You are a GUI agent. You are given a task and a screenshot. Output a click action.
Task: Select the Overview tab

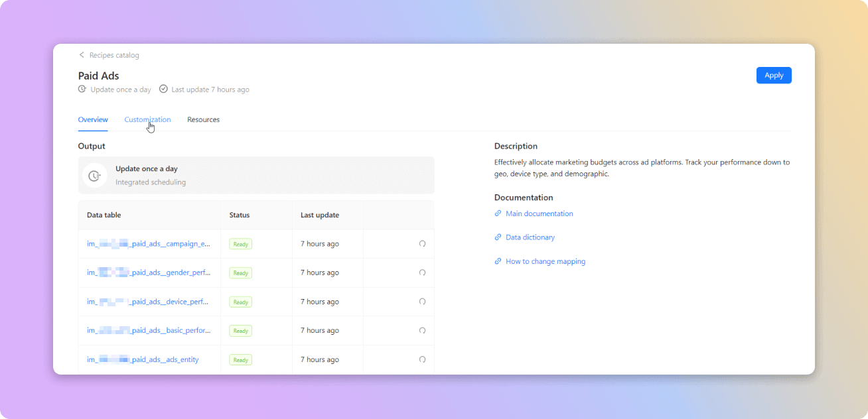(93, 120)
